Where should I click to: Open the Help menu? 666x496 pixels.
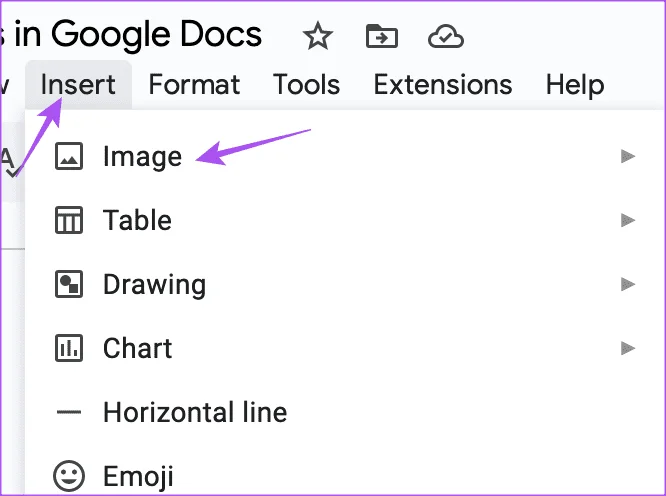pos(575,84)
